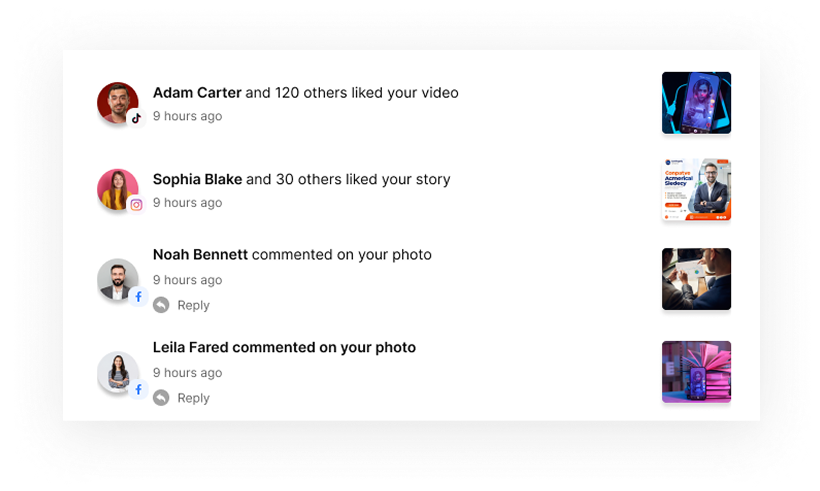Viewport: 820px width, 491px height.
Task: Click the Facebook badge on Noah Bennett's avatar
Action: 139,297
